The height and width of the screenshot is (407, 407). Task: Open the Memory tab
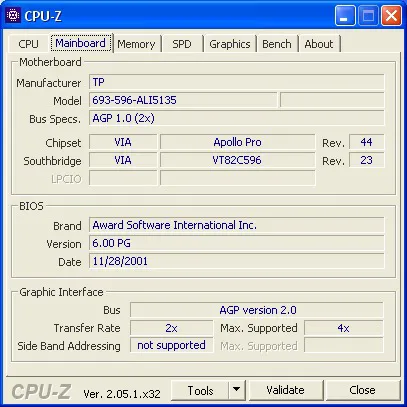click(x=136, y=44)
